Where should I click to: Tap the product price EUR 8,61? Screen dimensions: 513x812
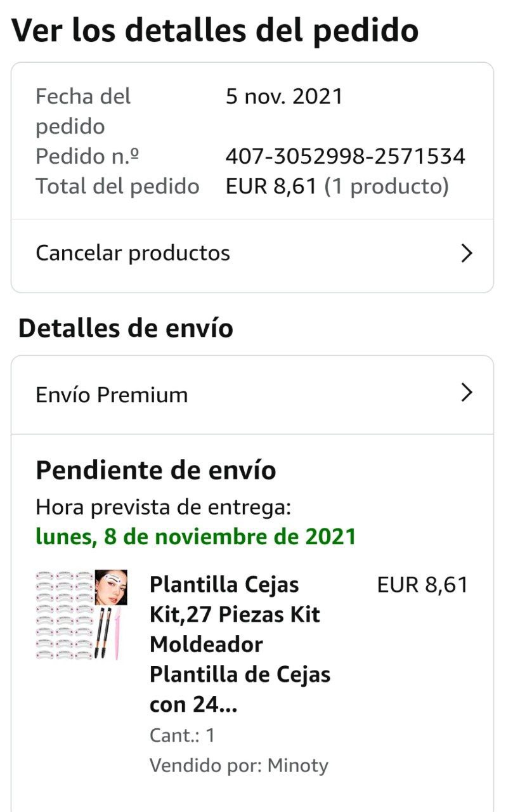click(422, 585)
